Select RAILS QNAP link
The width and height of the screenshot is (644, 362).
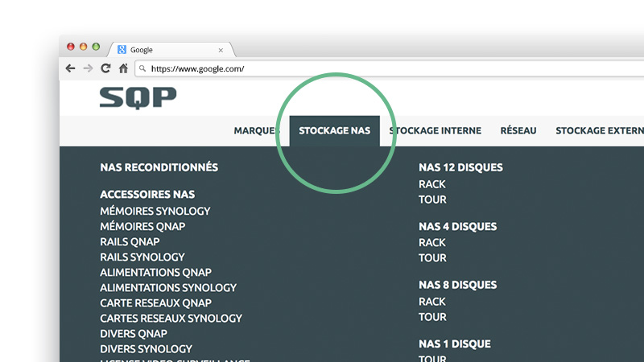(130, 242)
